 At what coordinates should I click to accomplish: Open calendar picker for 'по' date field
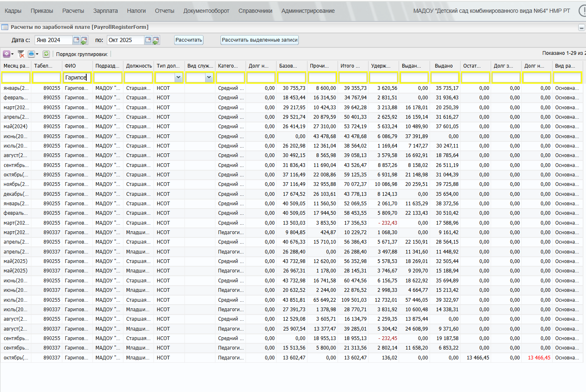(x=148, y=40)
